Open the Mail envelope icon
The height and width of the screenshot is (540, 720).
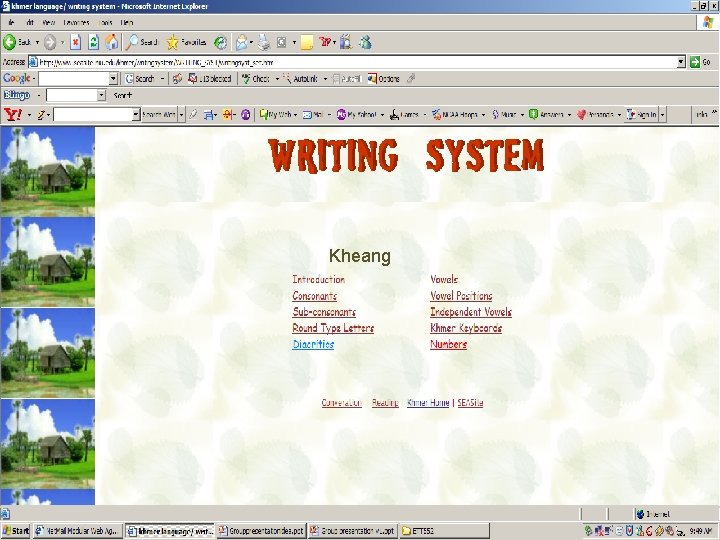tap(241, 43)
